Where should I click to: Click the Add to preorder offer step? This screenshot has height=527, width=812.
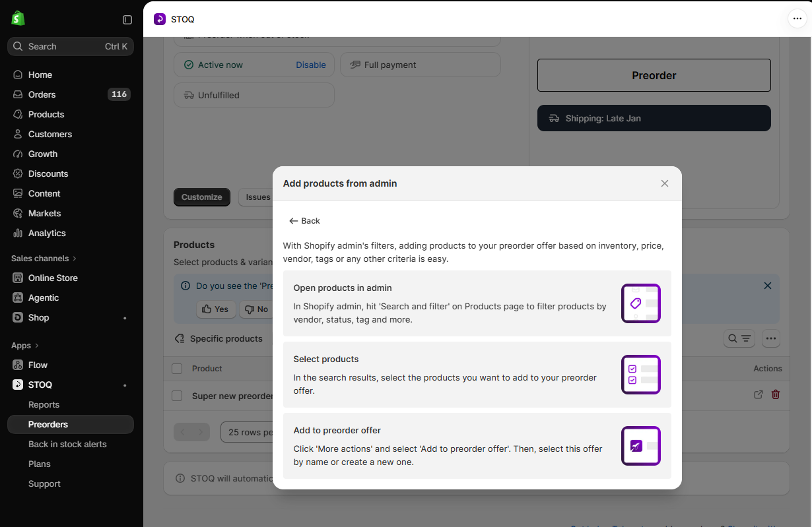[477, 446]
